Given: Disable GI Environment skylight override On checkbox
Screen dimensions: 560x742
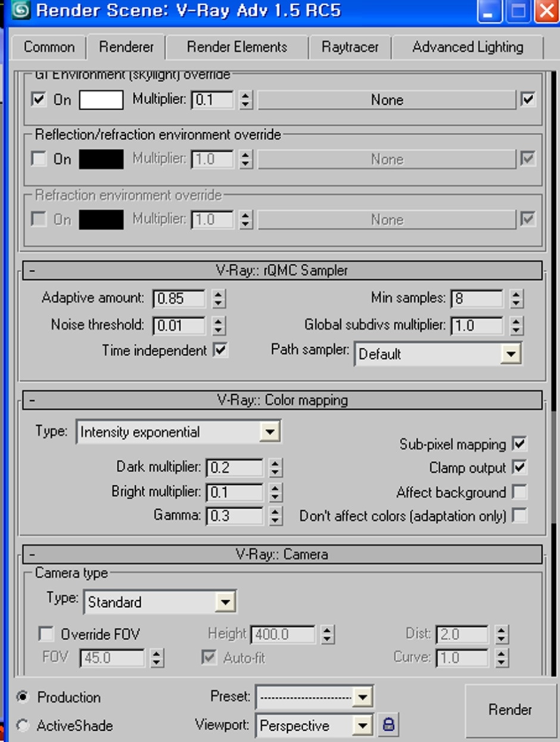Looking at the screenshot, I should tap(39, 99).
